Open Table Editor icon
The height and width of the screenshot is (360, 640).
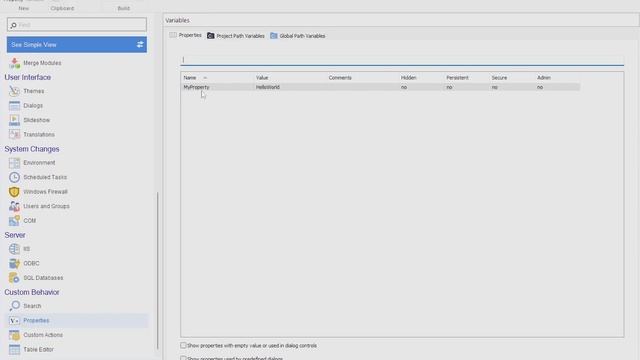(x=14, y=349)
